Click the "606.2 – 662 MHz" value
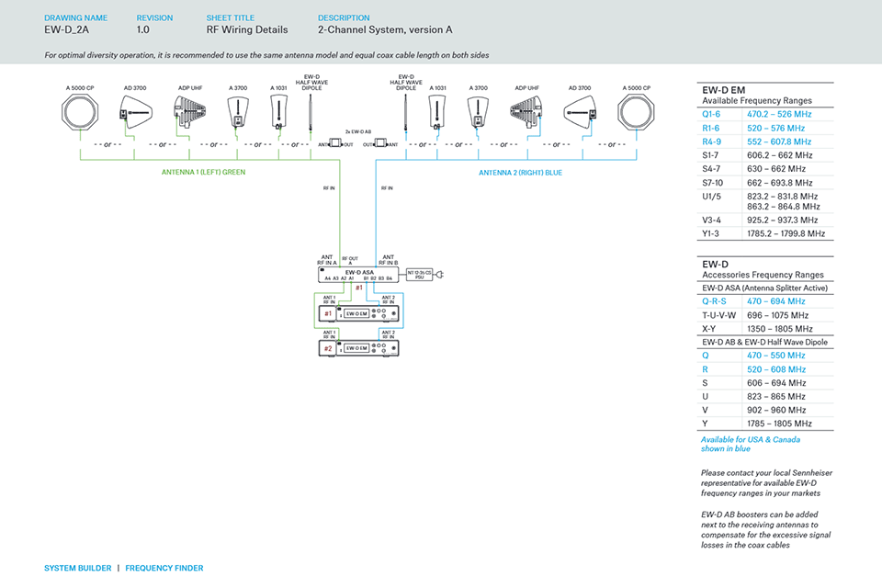The image size is (882, 588). (780, 155)
